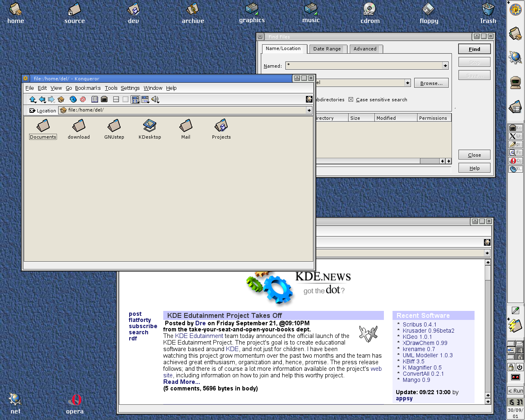Click the Browse... button
The width and height of the screenshot is (525, 420).
click(x=431, y=83)
